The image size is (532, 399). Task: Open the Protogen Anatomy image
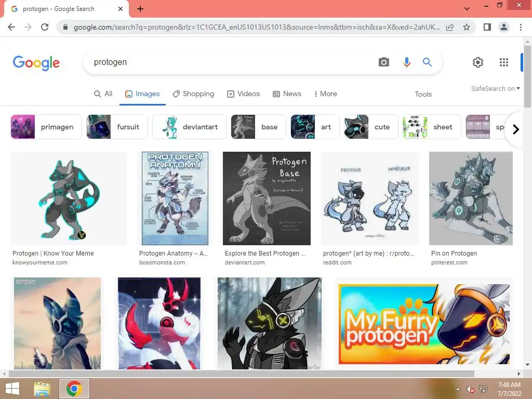click(175, 198)
